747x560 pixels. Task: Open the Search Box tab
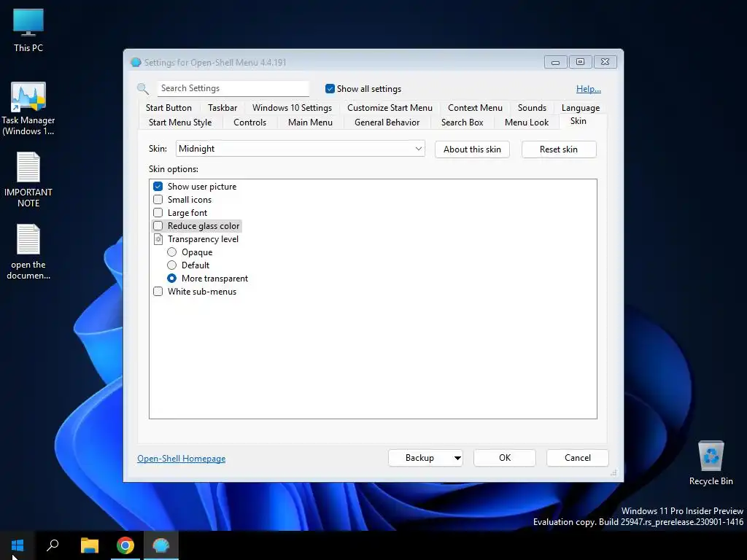[x=462, y=122]
